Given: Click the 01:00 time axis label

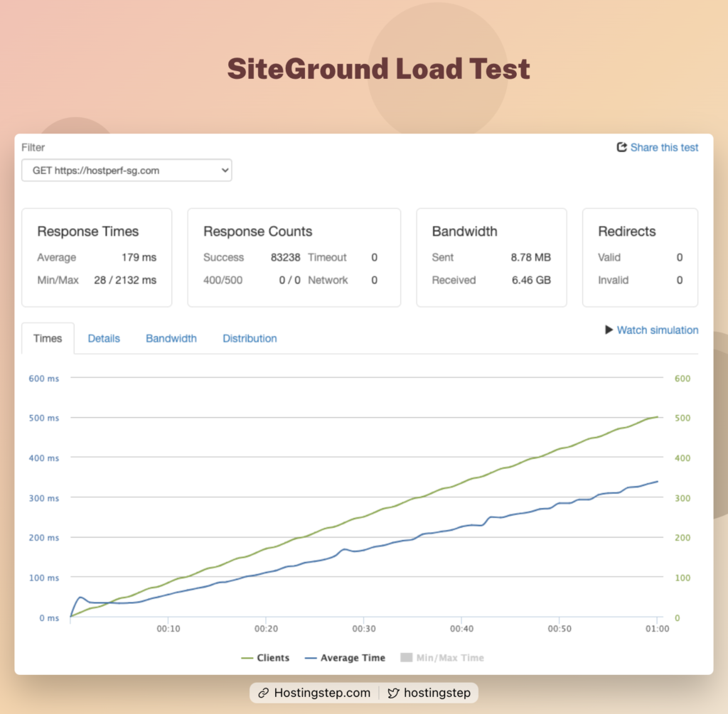Looking at the screenshot, I should coord(657,629).
